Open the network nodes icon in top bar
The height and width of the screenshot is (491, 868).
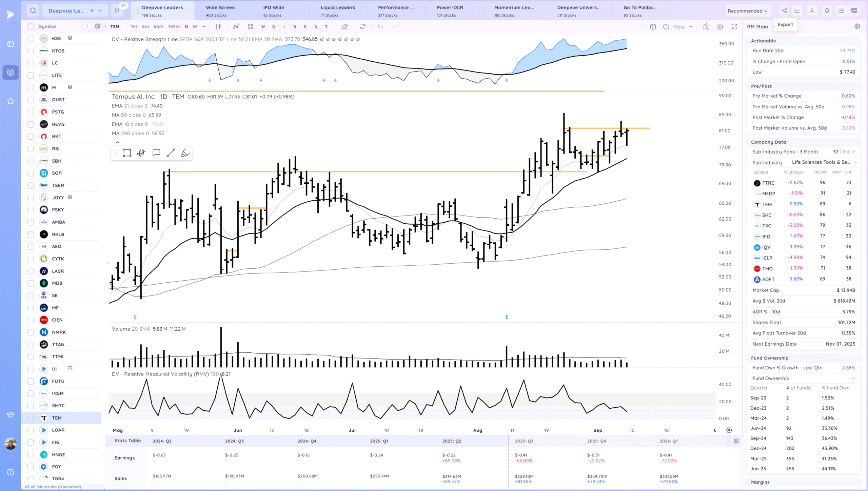tap(812, 11)
